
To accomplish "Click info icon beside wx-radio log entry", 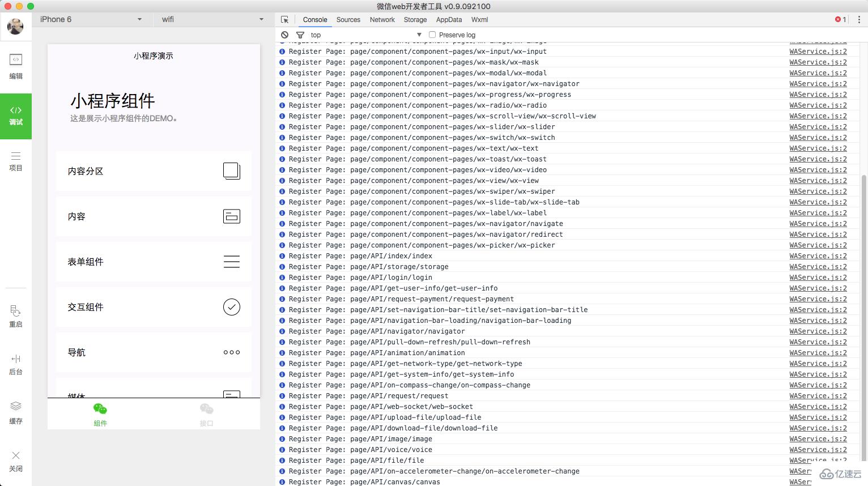I will click(x=282, y=105).
